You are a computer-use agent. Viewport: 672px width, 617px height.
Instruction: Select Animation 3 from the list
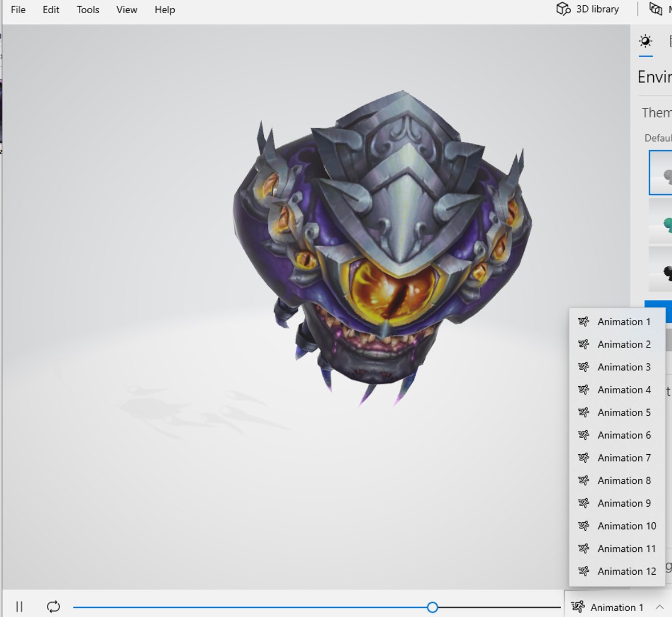coord(617,367)
